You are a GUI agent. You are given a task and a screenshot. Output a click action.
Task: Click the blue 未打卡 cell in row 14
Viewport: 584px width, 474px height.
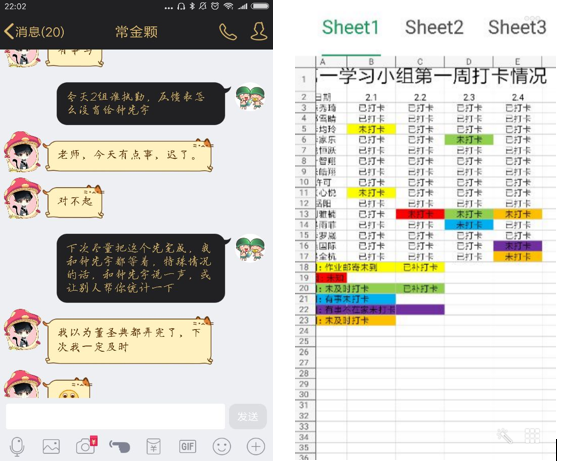coord(469,225)
